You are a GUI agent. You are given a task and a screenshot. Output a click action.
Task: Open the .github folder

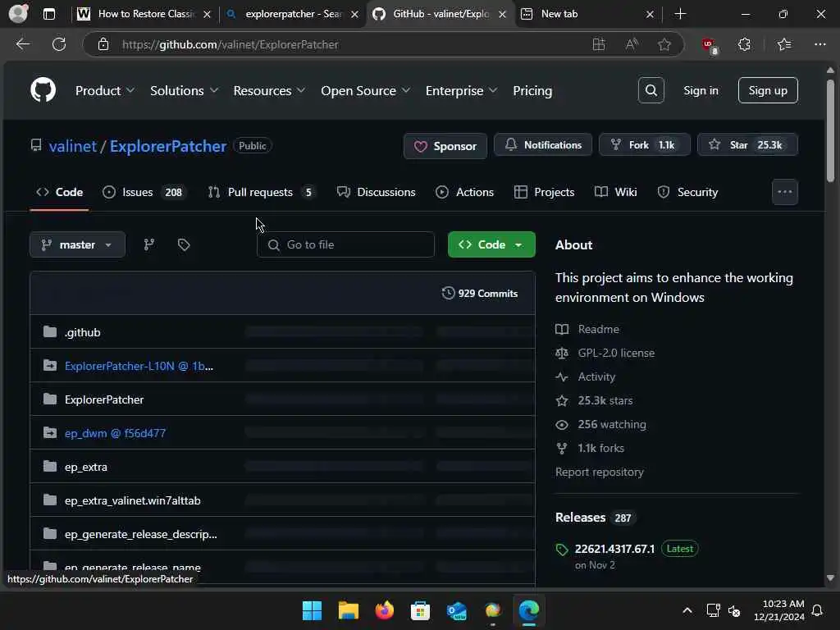point(83,332)
